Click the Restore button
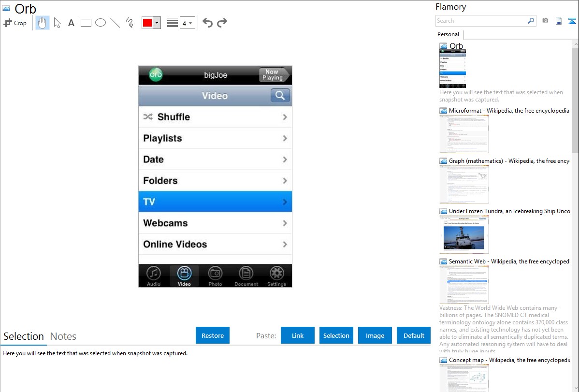Image resolution: width=579 pixels, height=392 pixels. point(213,335)
